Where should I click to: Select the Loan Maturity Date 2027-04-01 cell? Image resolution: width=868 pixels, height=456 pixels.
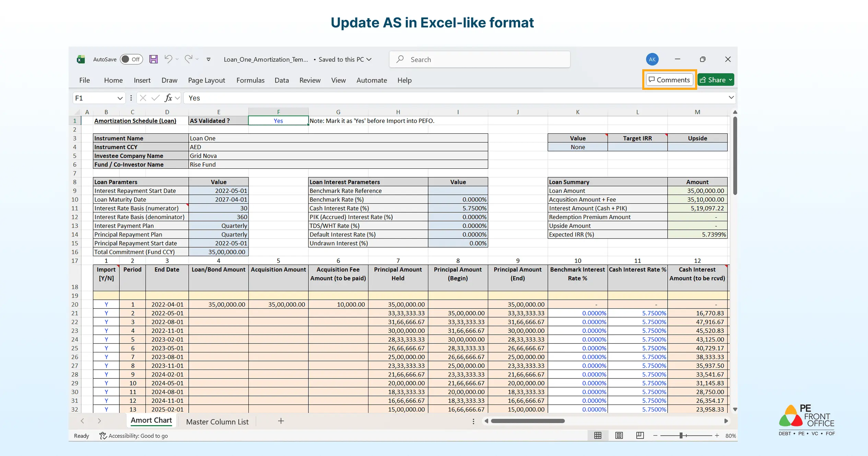[x=219, y=200]
